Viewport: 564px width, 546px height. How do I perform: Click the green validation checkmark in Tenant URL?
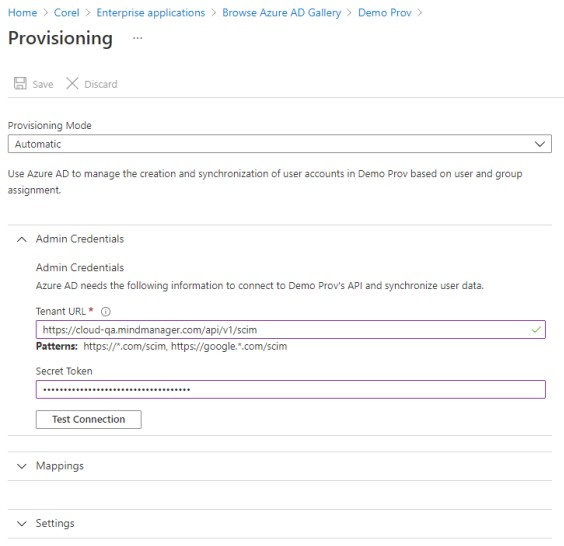click(x=536, y=329)
